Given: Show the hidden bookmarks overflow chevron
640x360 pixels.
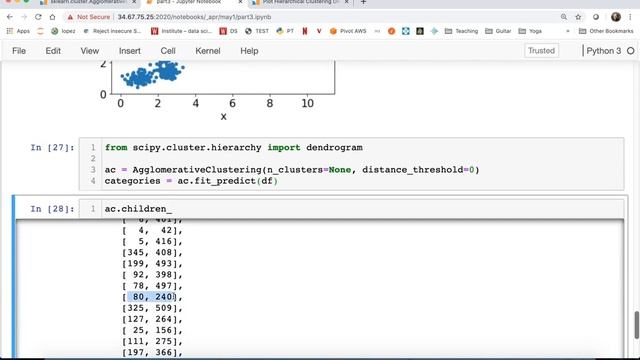Looking at the screenshot, I should tap(568, 31).
